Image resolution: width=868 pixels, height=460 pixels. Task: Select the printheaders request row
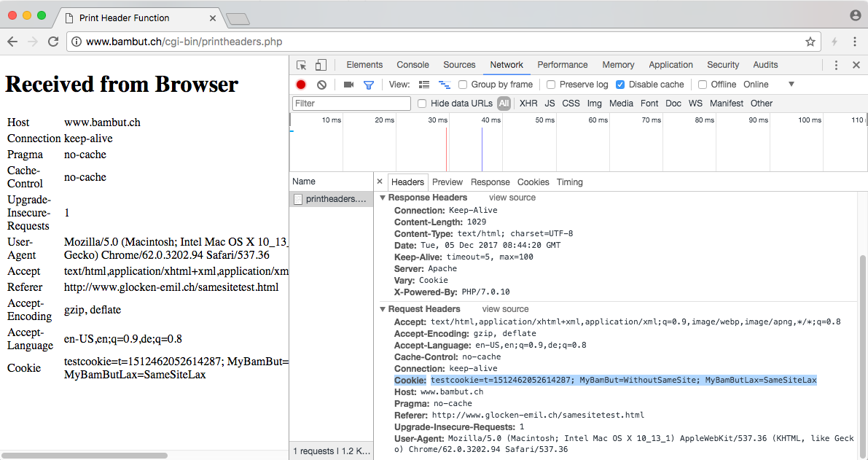coord(331,199)
